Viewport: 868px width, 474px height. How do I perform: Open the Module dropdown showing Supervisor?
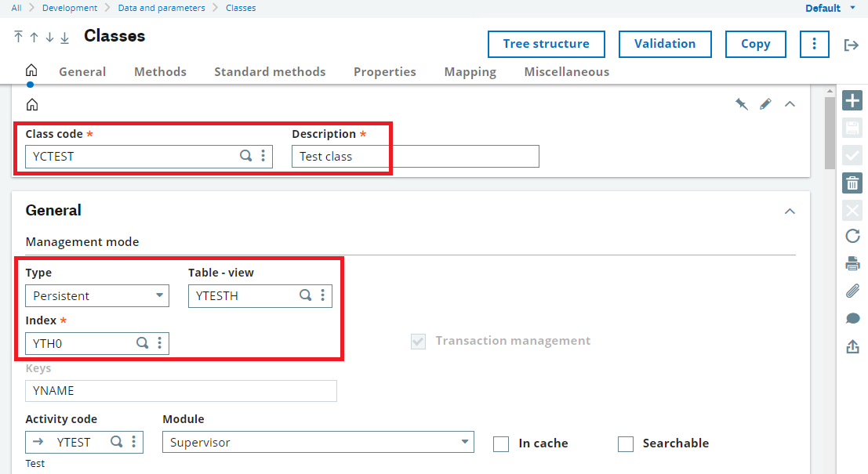(x=466, y=442)
